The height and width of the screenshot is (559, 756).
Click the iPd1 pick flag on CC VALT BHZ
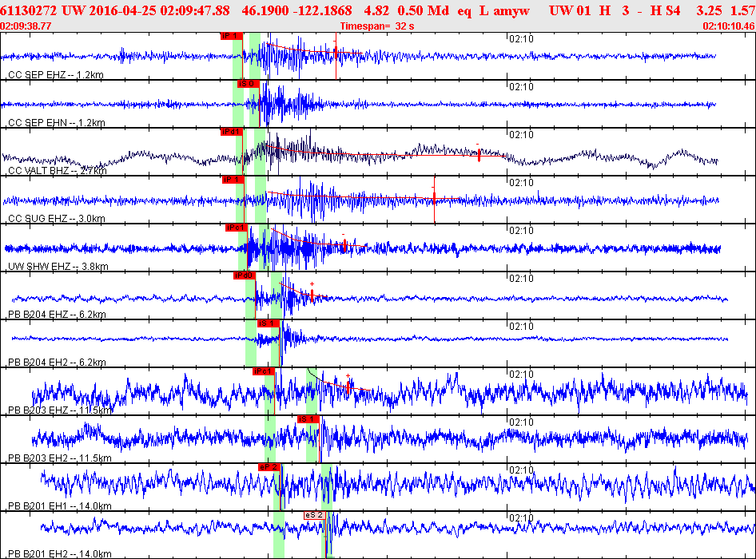[x=231, y=132]
